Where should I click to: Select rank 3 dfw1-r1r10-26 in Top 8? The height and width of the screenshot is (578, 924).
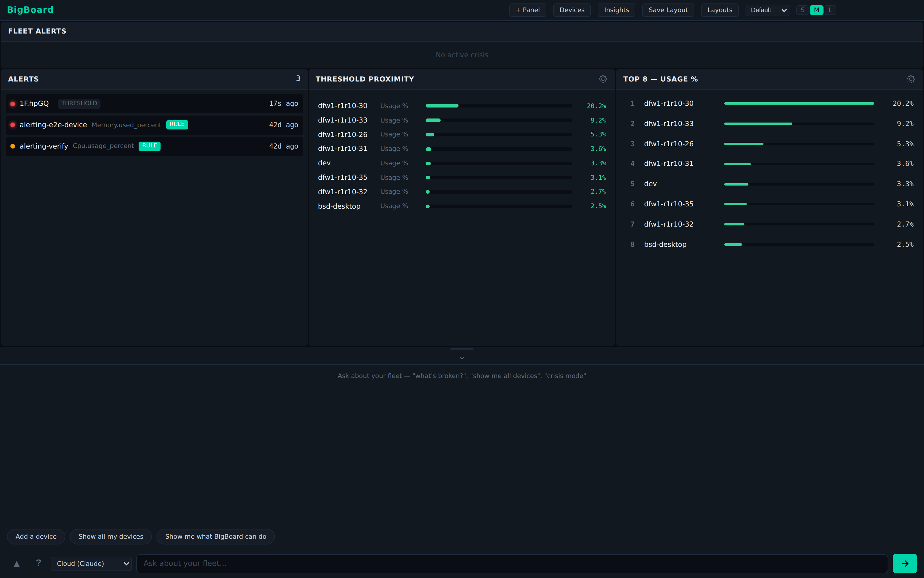(x=668, y=144)
